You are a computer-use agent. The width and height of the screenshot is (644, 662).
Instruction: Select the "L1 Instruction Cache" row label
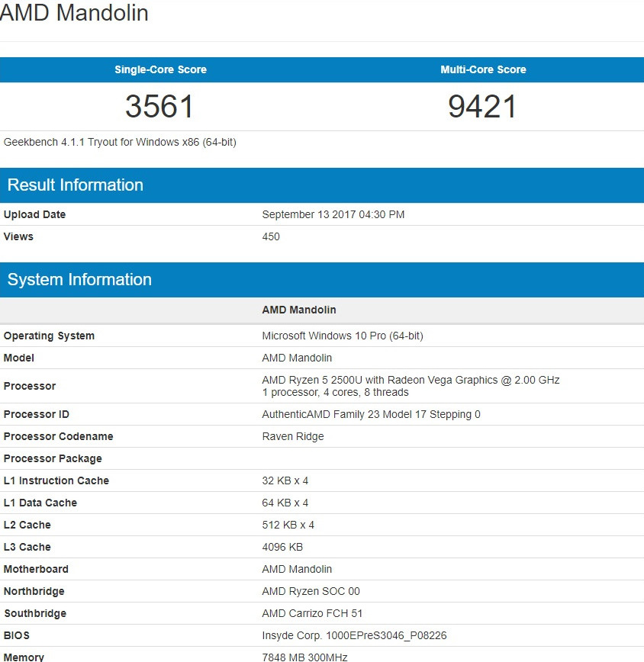click(56, 480)
